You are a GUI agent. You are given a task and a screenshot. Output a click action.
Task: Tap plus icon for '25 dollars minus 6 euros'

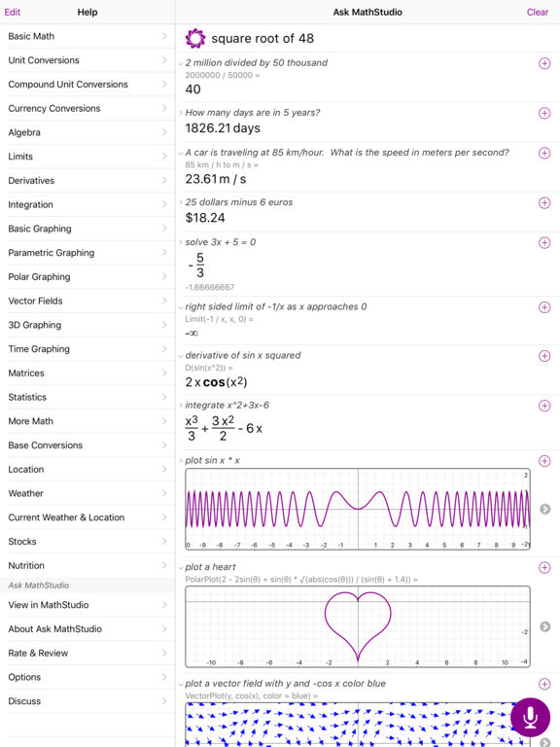coord(544,202)
